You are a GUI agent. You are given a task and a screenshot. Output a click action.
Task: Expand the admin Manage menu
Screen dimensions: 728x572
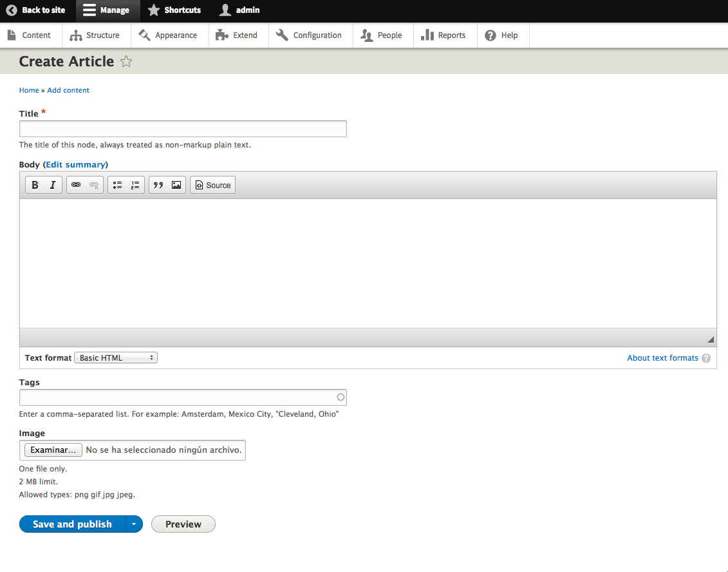tap(107, 10)
